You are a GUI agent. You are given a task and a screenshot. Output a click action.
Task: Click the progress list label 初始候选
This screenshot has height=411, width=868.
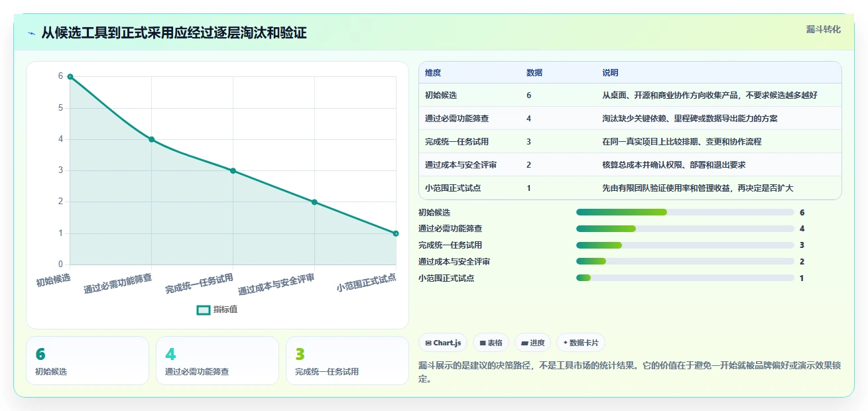[434, 212]
